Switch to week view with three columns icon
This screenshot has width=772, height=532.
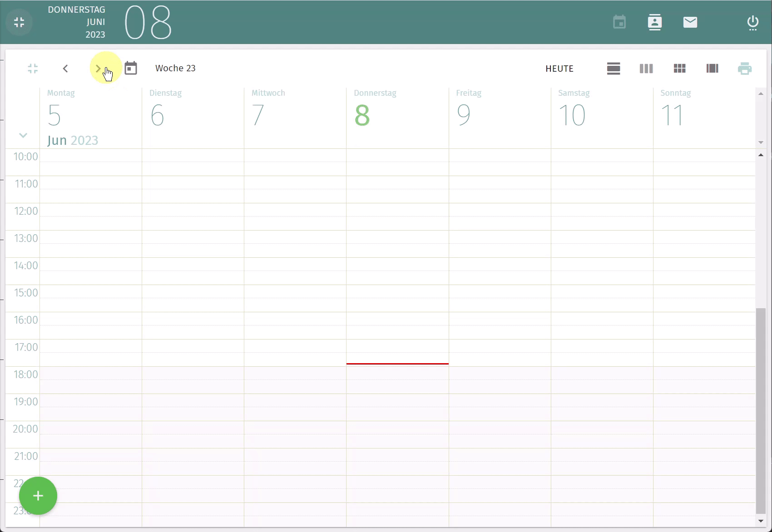click(646, 69)
